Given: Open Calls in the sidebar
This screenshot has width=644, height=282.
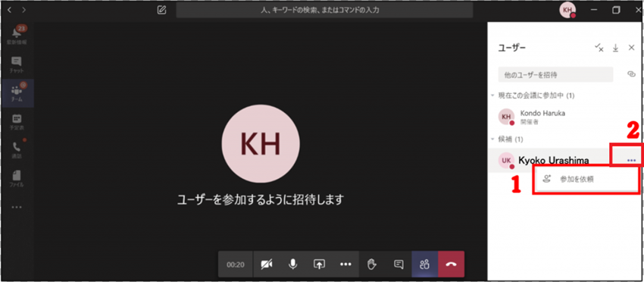Looking at the screenshot, I should [x=17, y=150].
